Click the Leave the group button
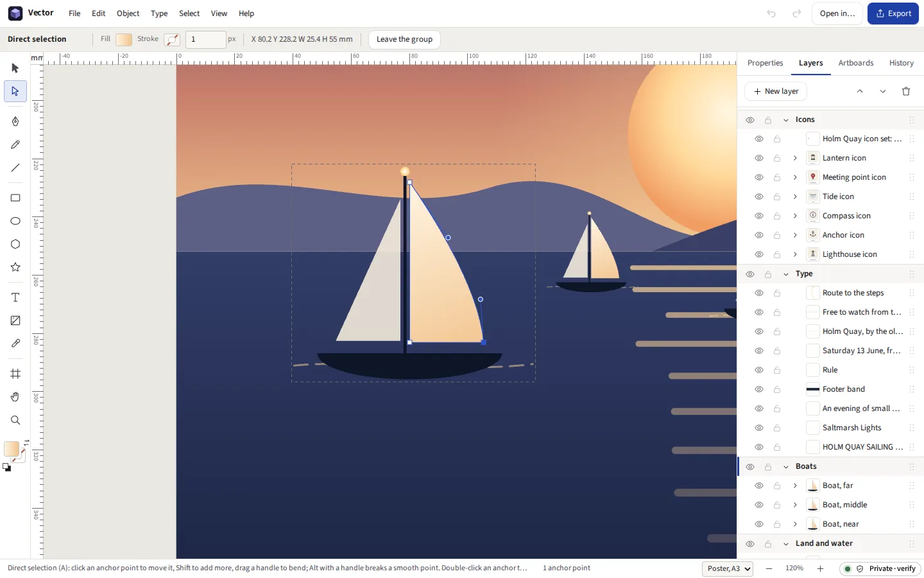This screenshot has height=578, width=924. coord(404,39)
